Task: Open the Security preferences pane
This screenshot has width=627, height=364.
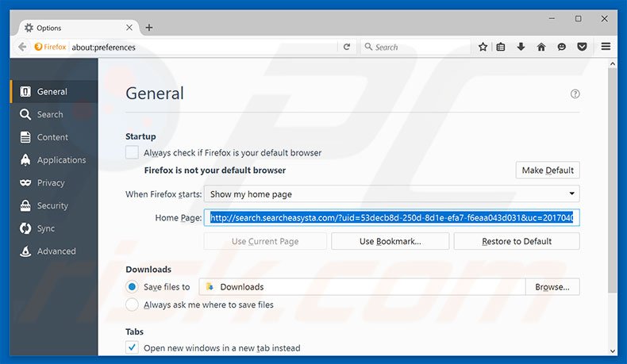Action: click(x=54, y=205)
